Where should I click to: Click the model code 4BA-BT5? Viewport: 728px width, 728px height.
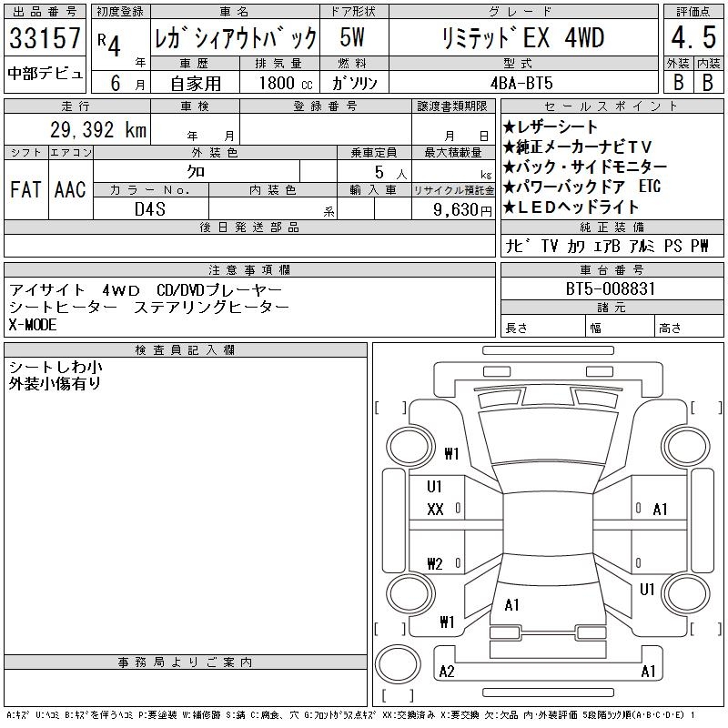[x=521, y=83]
